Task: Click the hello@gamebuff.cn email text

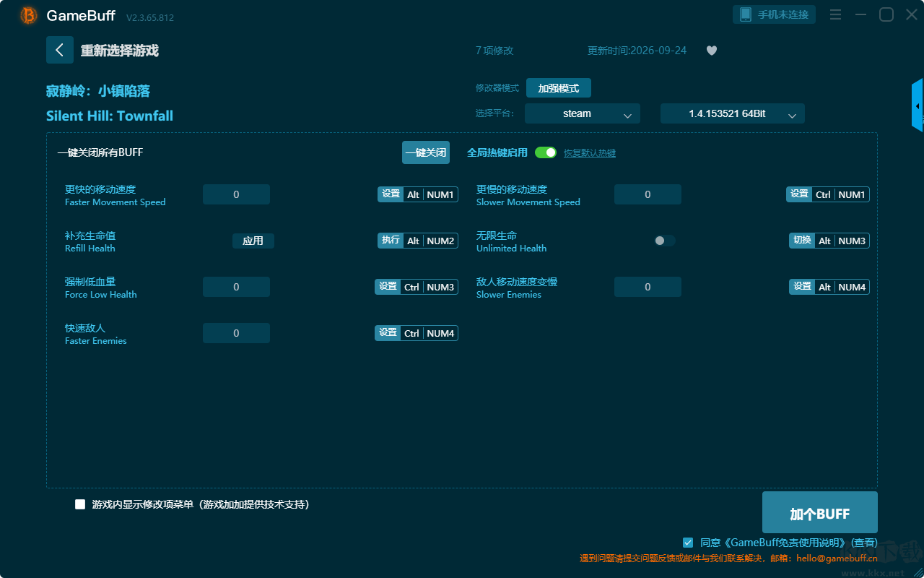Action: [837, 558]
